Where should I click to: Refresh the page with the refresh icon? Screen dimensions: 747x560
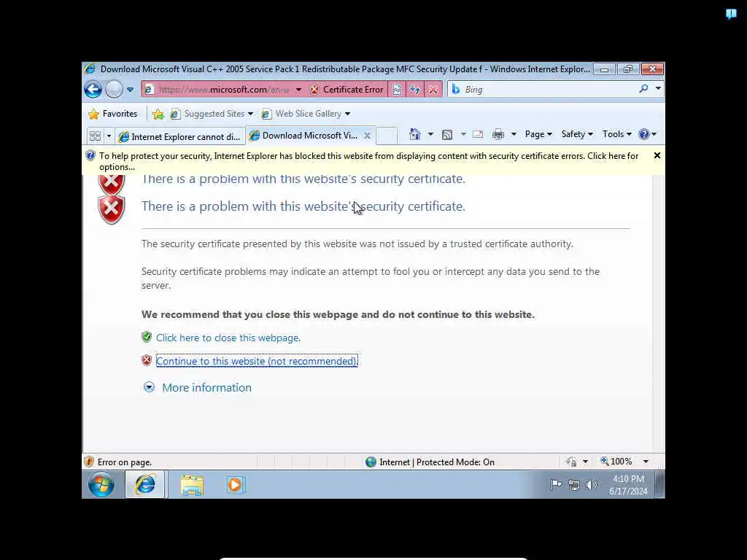(x=414, y=90)
